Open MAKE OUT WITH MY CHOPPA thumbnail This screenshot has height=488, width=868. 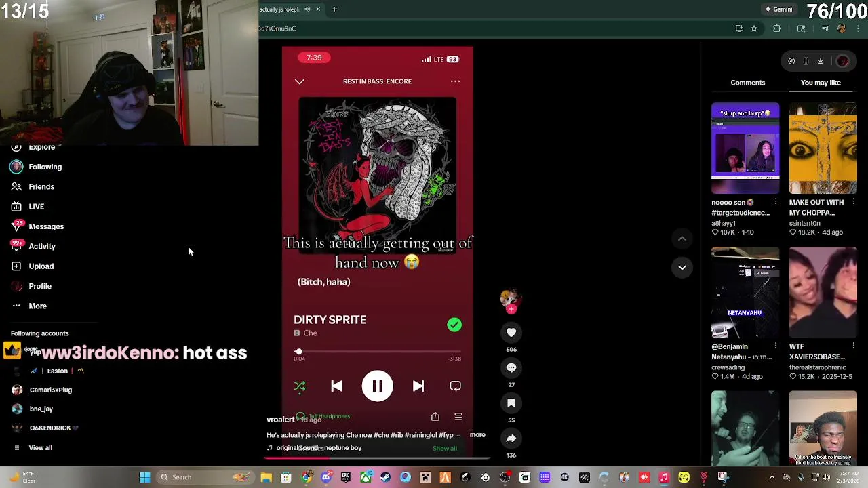(x=823, y=148)
